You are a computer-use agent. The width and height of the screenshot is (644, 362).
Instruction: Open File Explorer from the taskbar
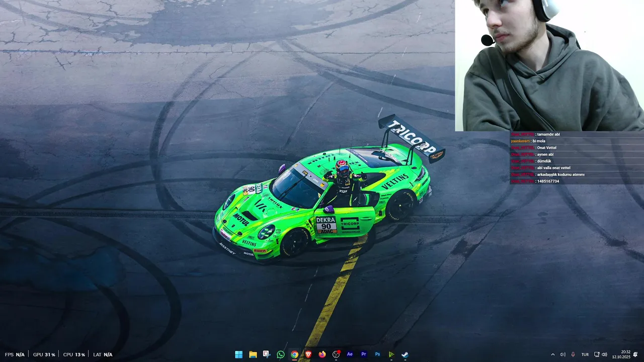pos(253,354)
